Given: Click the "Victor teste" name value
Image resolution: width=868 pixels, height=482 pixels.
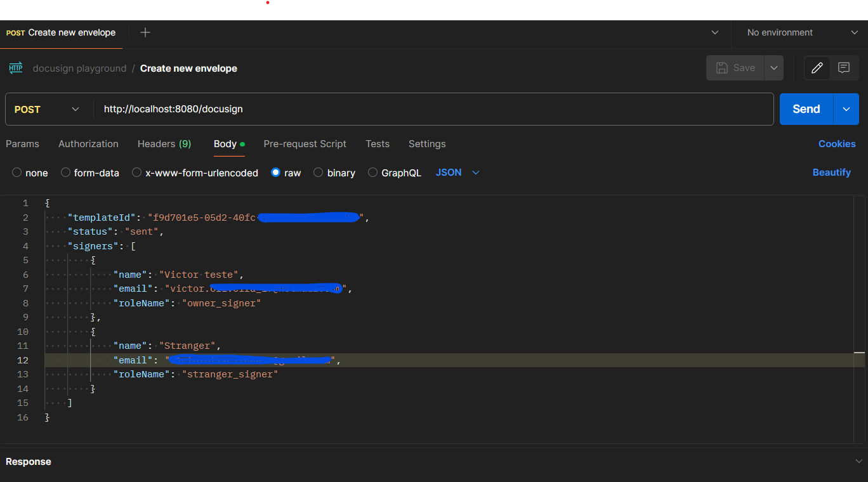Looking at the screenshot, I should pos(199,275).
